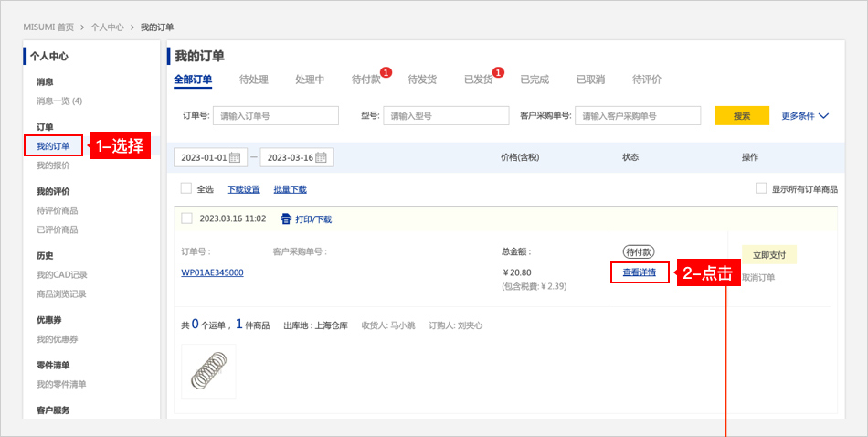The width and height of the screenshot is (868, 437).
Task: Open the start date calendar icon
Action: [235, 157]
